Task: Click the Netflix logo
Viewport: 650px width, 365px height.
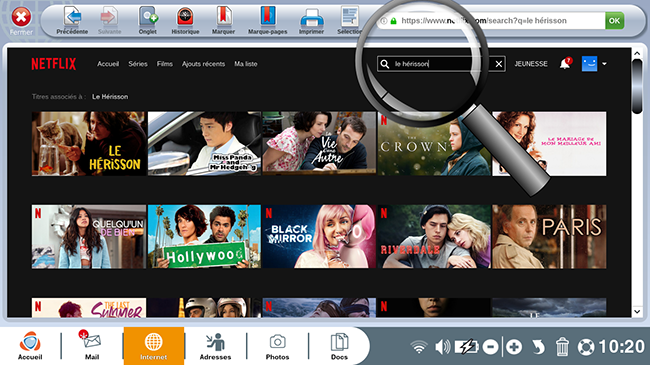Action: point(54,64)
